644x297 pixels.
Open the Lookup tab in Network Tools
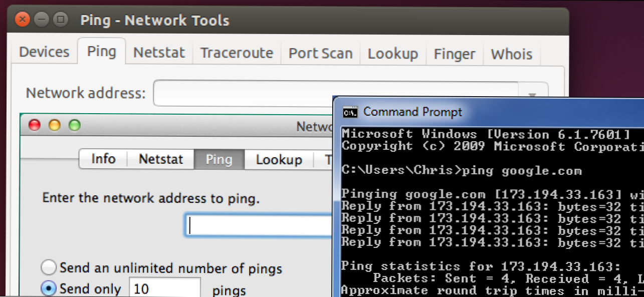coord(393,54)
